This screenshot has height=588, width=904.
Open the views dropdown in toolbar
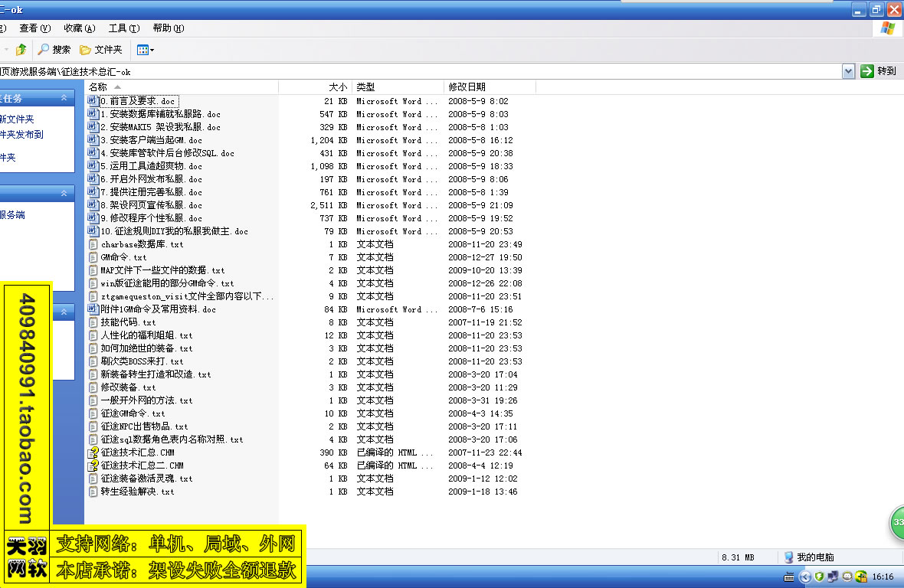[145, 50]
